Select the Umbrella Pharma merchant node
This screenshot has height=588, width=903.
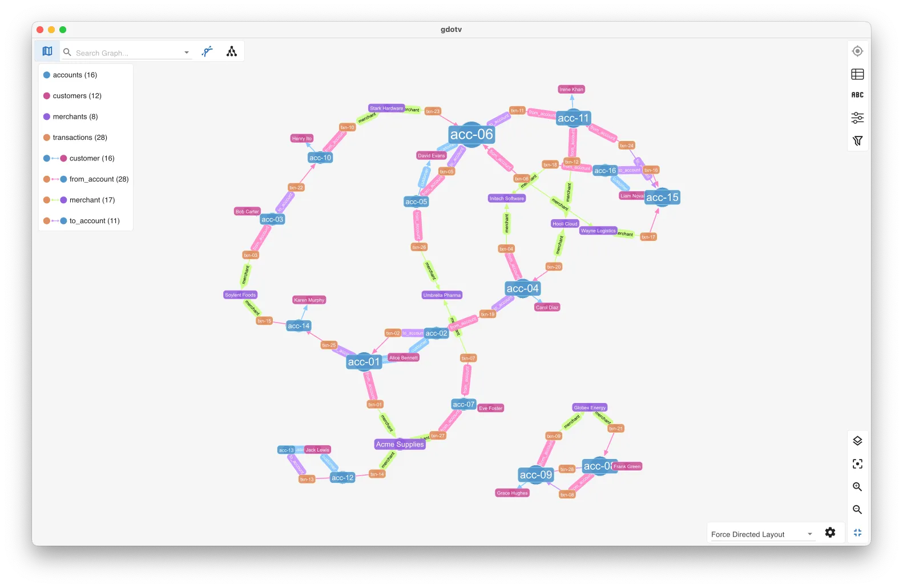442,295
